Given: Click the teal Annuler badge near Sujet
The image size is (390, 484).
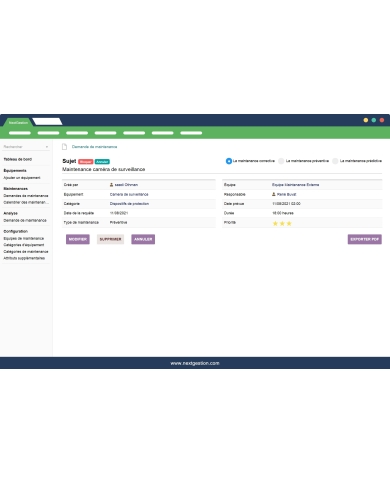Looking at the screenshot, I should (x=102, y=162).
